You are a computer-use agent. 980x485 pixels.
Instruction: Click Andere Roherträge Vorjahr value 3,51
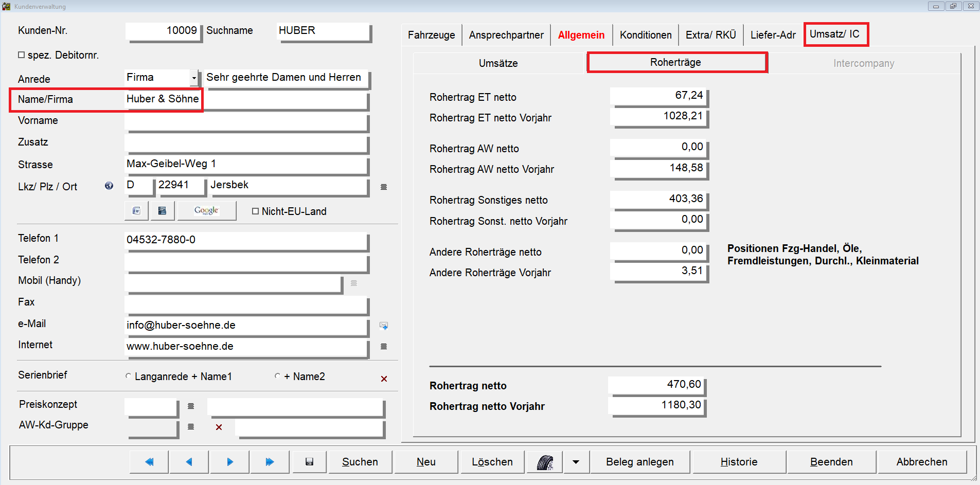[x=658, y=272]
